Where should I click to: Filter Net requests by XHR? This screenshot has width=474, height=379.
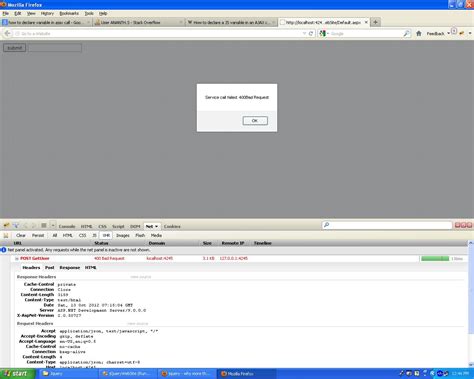(x=106, y=235)
